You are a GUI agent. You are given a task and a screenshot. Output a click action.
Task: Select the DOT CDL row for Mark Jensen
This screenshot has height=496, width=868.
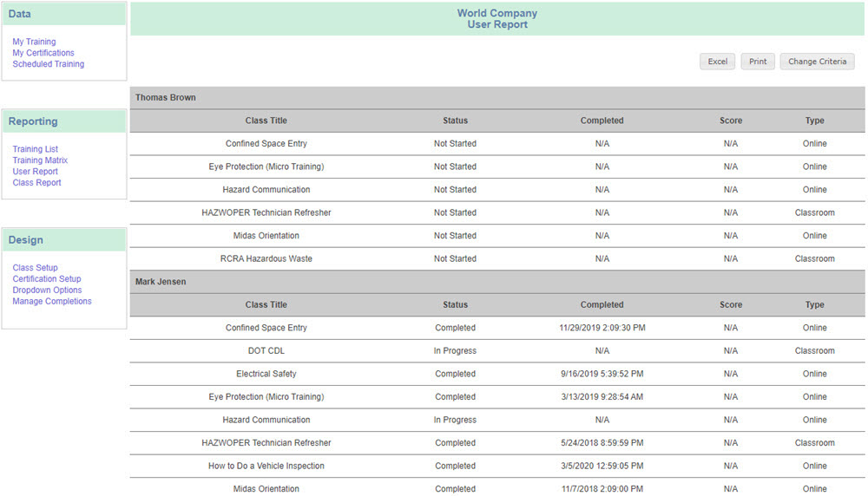497,350
